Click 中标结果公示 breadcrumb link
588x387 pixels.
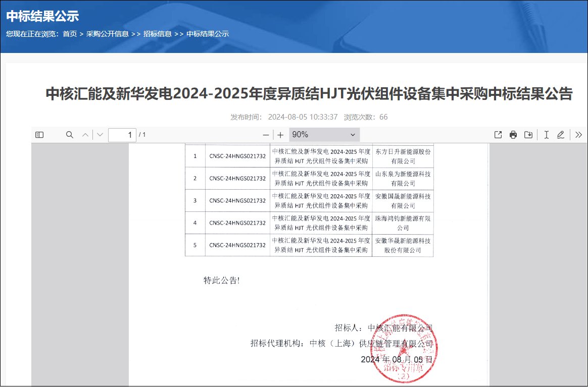tap(208, 34)
